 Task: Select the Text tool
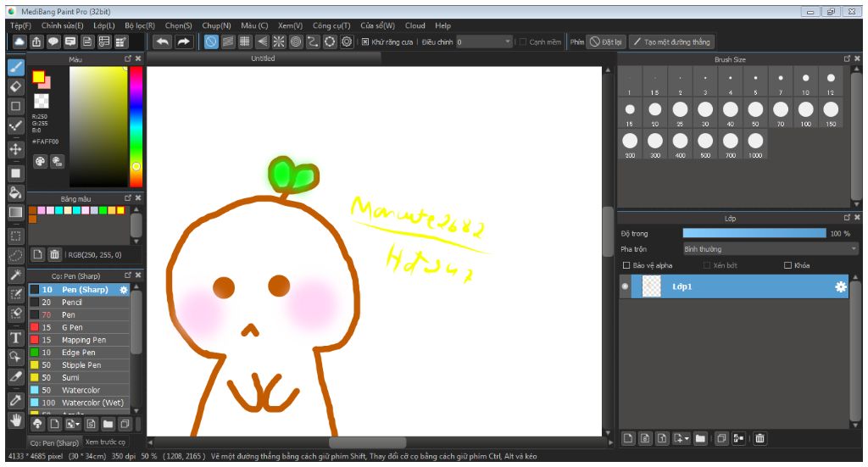(x=15, y=337)
